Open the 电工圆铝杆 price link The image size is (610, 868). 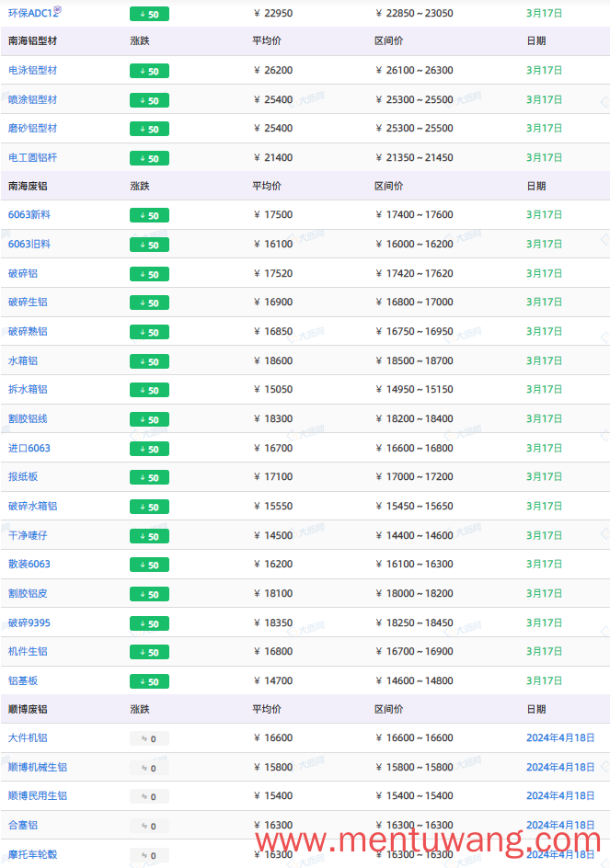coord(33,158)
